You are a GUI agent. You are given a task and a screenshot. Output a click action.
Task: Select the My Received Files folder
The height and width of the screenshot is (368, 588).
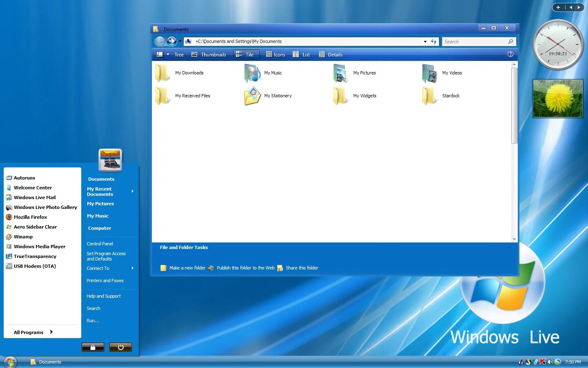[183, 96]
